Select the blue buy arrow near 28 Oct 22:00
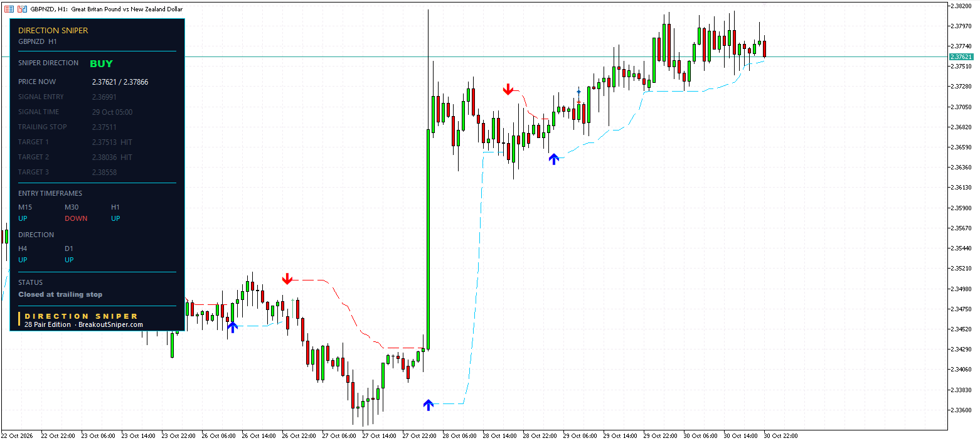 553,159
